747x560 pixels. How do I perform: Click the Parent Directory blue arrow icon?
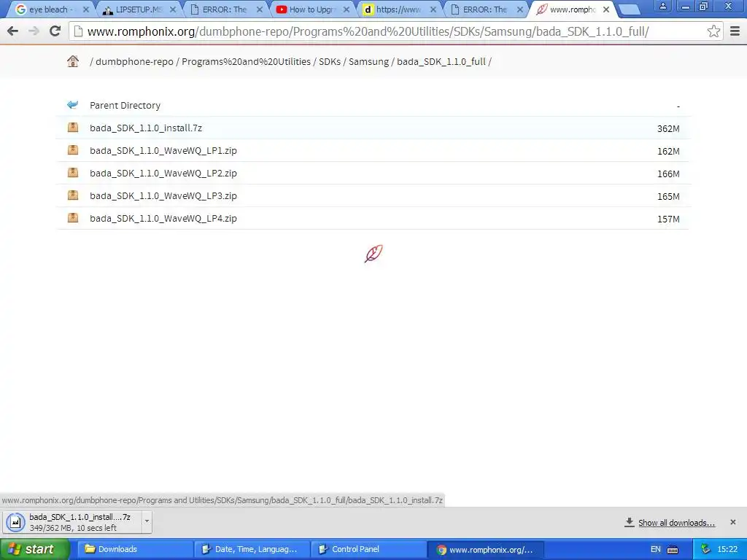72,105
